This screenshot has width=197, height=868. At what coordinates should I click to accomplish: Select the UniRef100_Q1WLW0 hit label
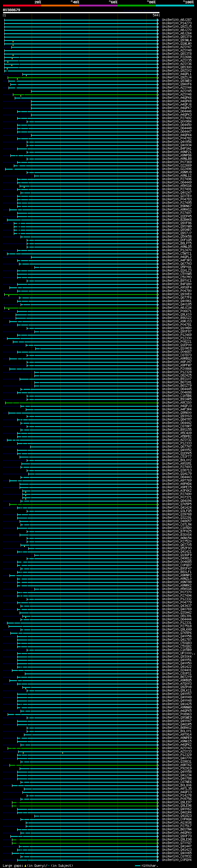coord(177,43)
